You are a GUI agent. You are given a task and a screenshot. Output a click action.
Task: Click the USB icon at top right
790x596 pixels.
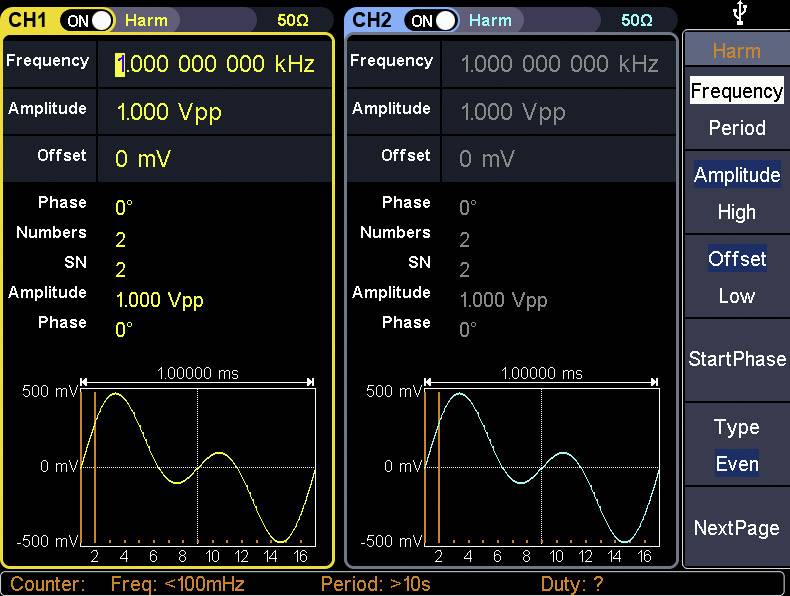736,14
